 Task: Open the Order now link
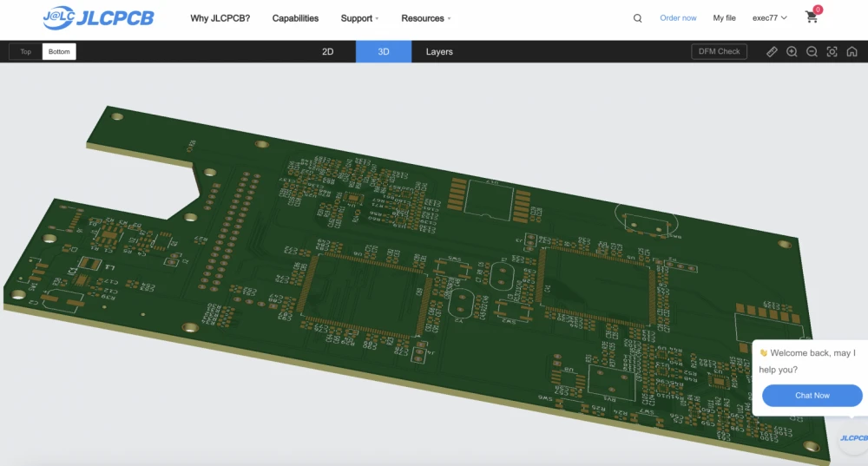pyautogui.click(x=678, y=18)
